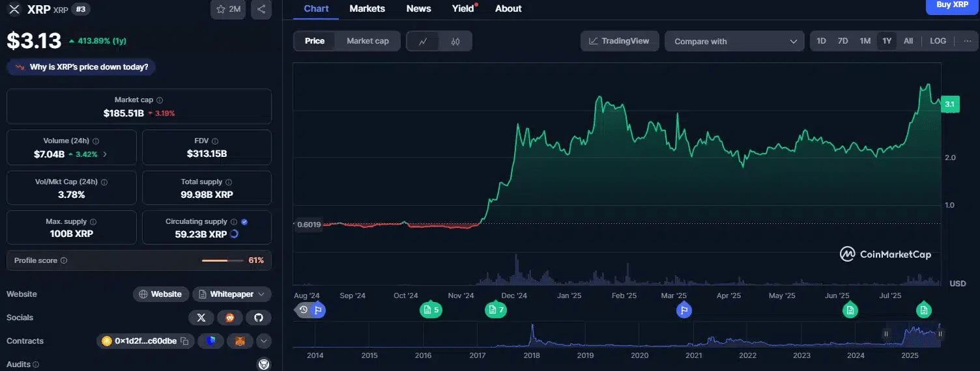The width and height of the screenshot is (980, 371).
Task: Open the About tab
Action: (x=508, y=8)
